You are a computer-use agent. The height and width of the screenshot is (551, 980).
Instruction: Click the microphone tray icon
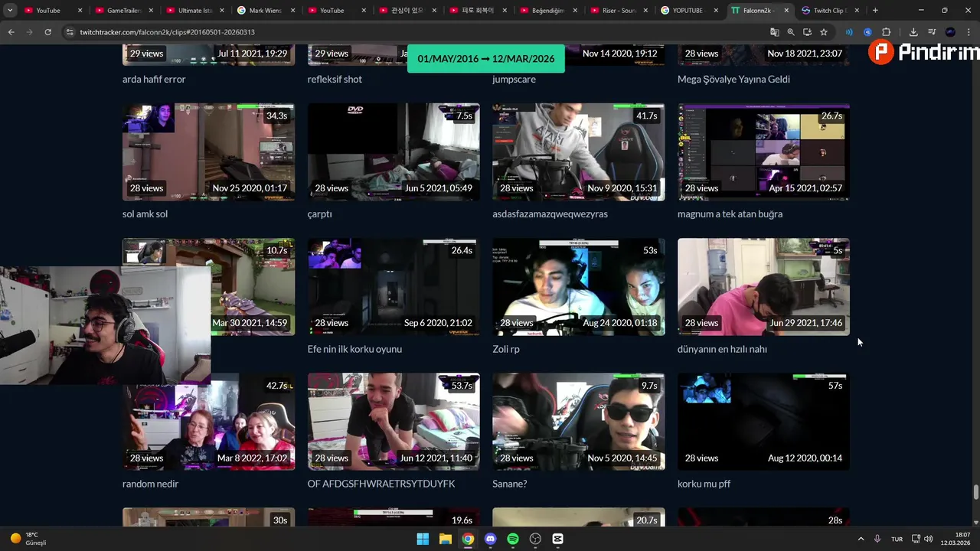coord(877,539)
